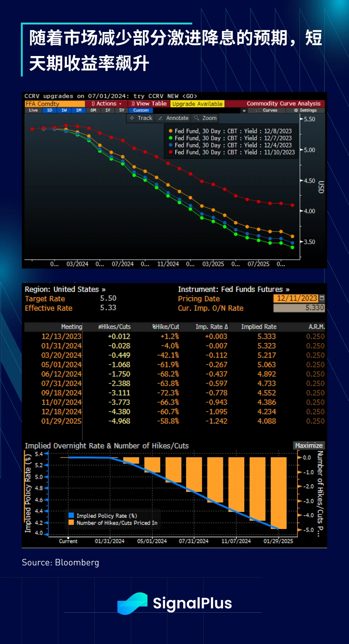Collapse panel with double-chevron arrow
Screen dimensions: 349x644
tap(244, 110)
